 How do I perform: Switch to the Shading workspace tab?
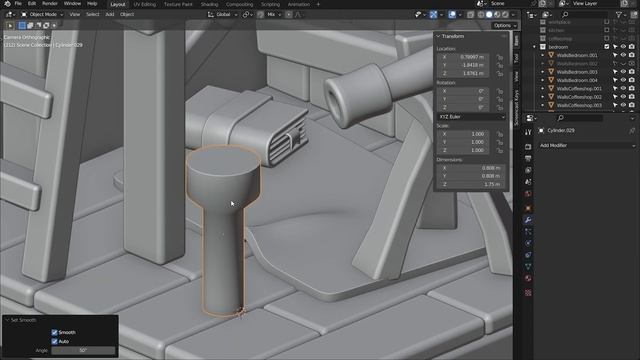click(209, 4)
